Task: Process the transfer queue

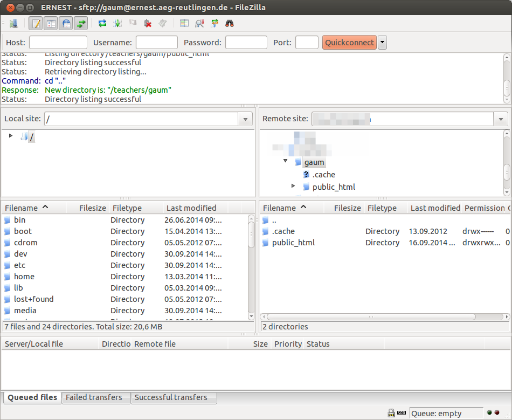Action: pos(117,23)
